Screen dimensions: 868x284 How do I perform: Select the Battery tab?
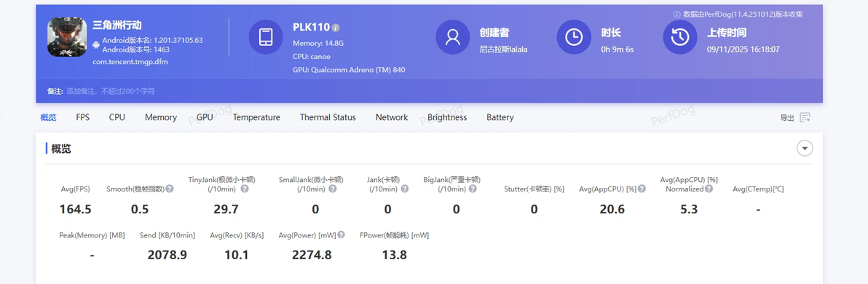(500, 117)
